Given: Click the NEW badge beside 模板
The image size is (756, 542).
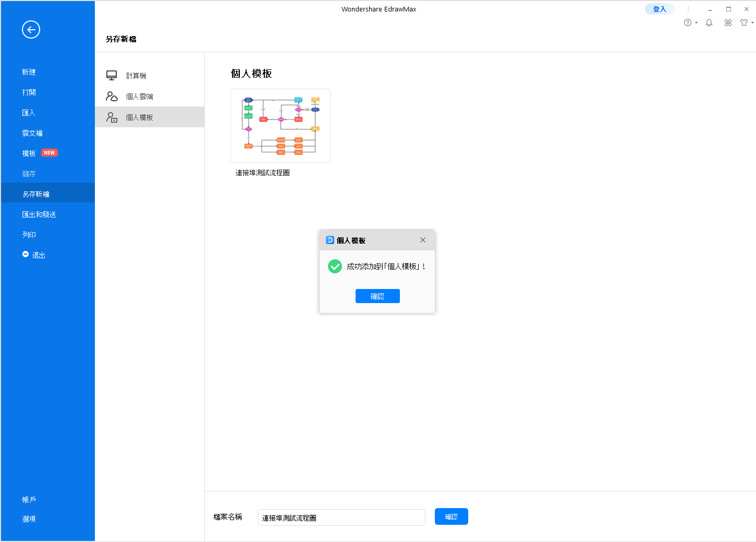Looking at the screenshot, I should click(x=50, y=153).
